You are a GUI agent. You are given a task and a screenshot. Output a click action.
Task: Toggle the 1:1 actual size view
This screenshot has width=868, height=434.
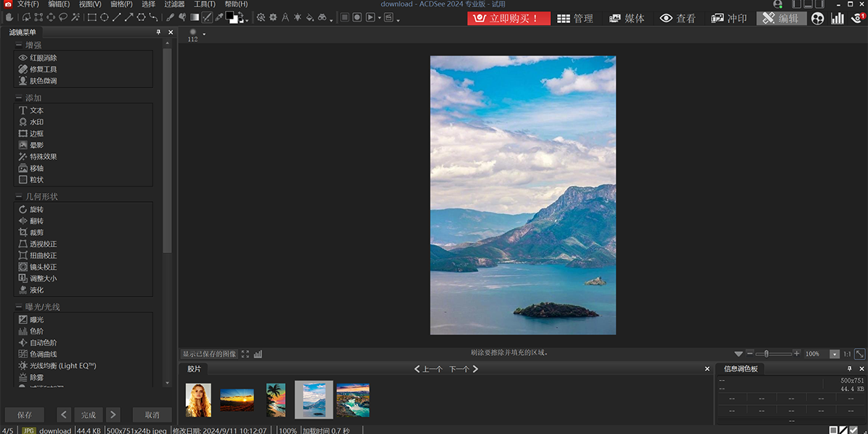tap(846, 354)
